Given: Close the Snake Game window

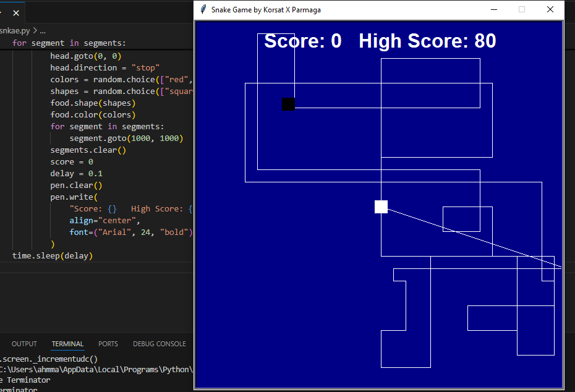Looking at the screenshot, I should tap(550, 9).
